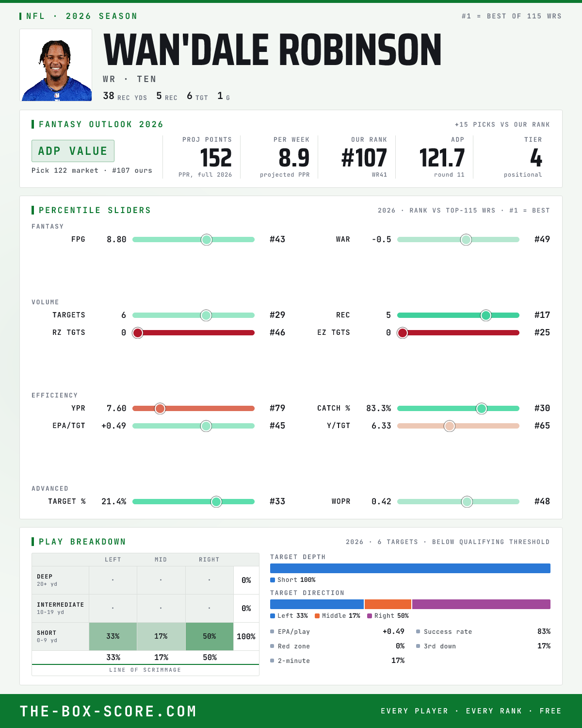The width and height of the screenshot is (582, 728).
Task: Click the purple Right segment of direction bar
Action: [481, 604]
